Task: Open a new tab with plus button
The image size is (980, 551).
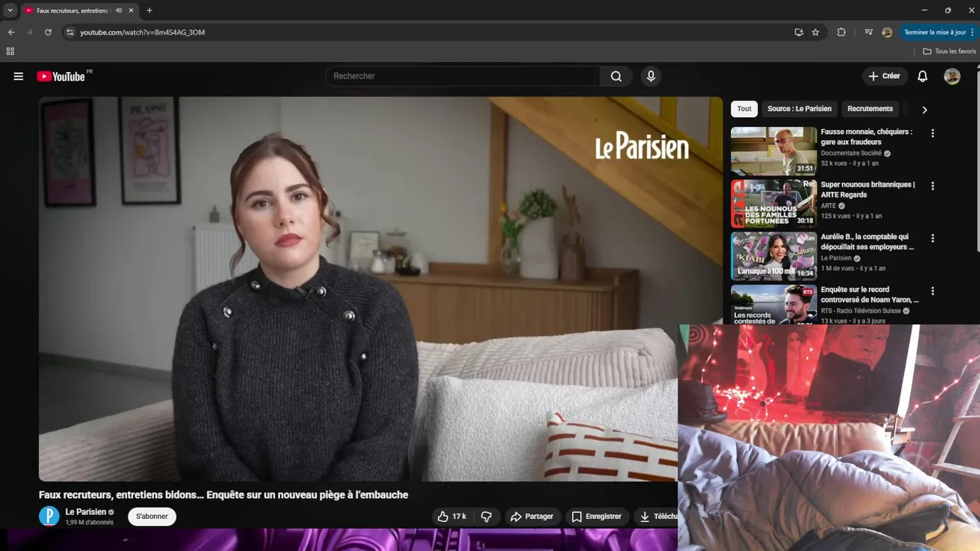Action: (x=149, y=11)
